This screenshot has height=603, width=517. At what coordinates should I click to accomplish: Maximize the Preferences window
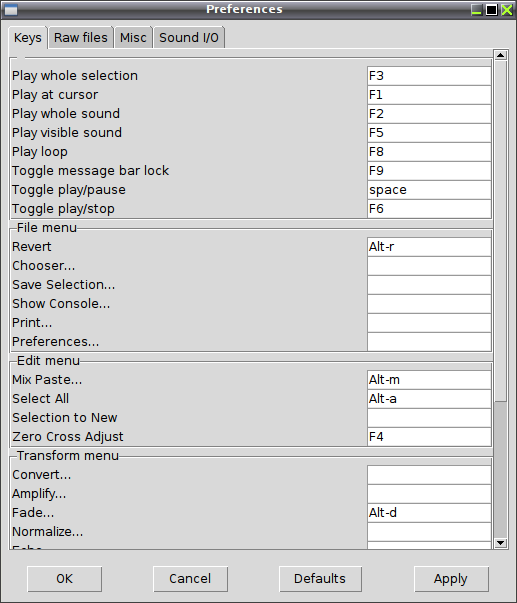[492, 9]
